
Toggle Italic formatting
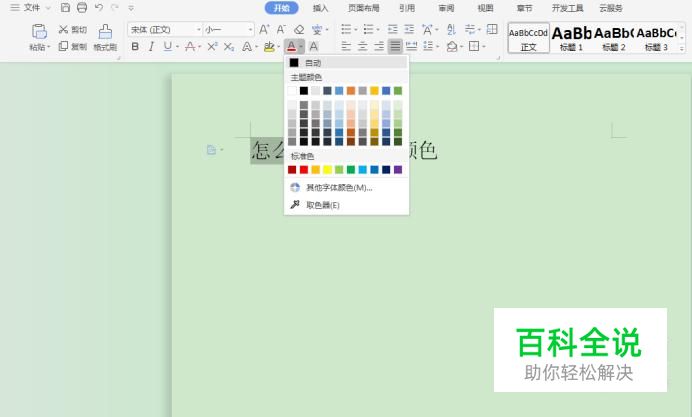click(x=151, y=46)
